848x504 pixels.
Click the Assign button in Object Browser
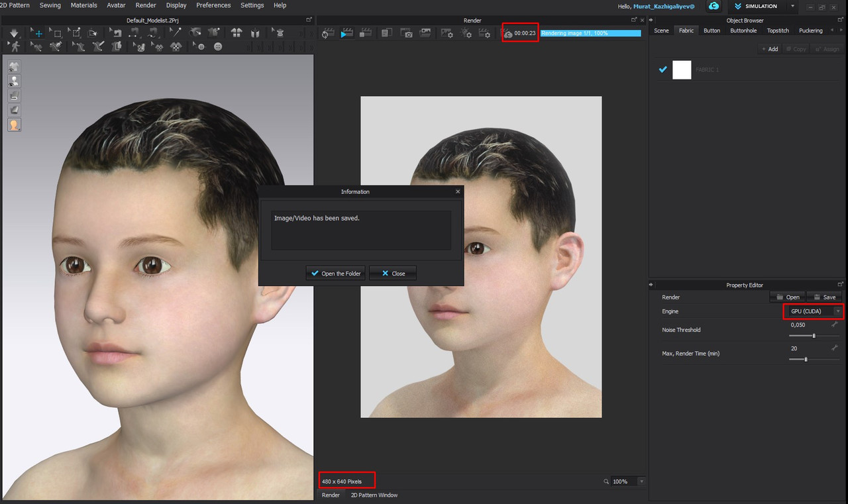(x=827, y=48)
